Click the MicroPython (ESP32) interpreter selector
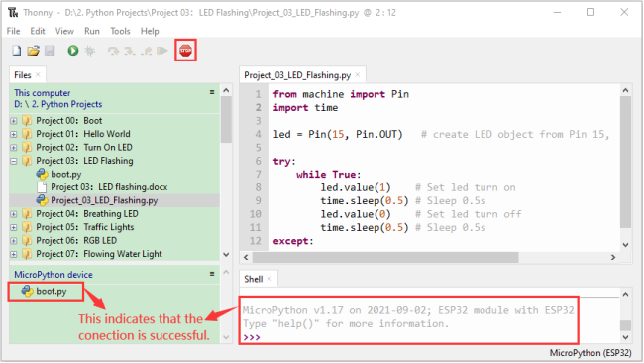The width and height of the screenshot is (644, 363). 590,353
